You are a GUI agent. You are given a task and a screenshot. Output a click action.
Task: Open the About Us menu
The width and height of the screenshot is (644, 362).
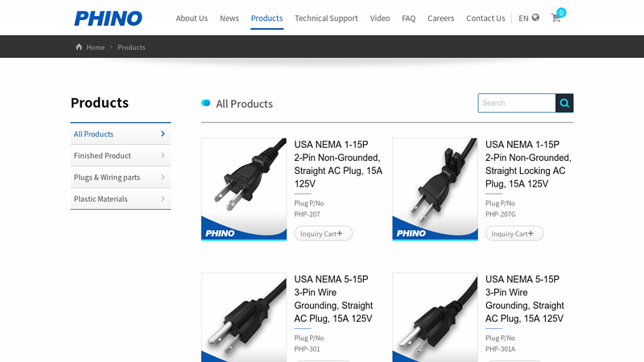(192, 18)
